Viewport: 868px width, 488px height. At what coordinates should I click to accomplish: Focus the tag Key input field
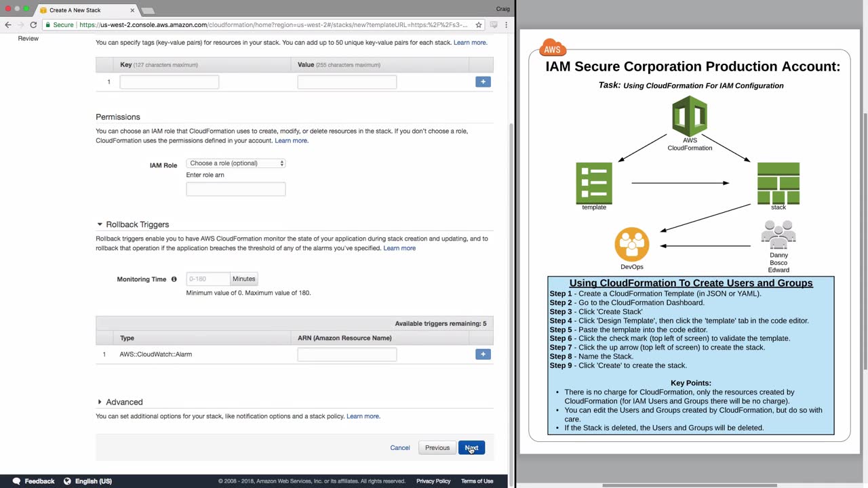click(170, 82)
